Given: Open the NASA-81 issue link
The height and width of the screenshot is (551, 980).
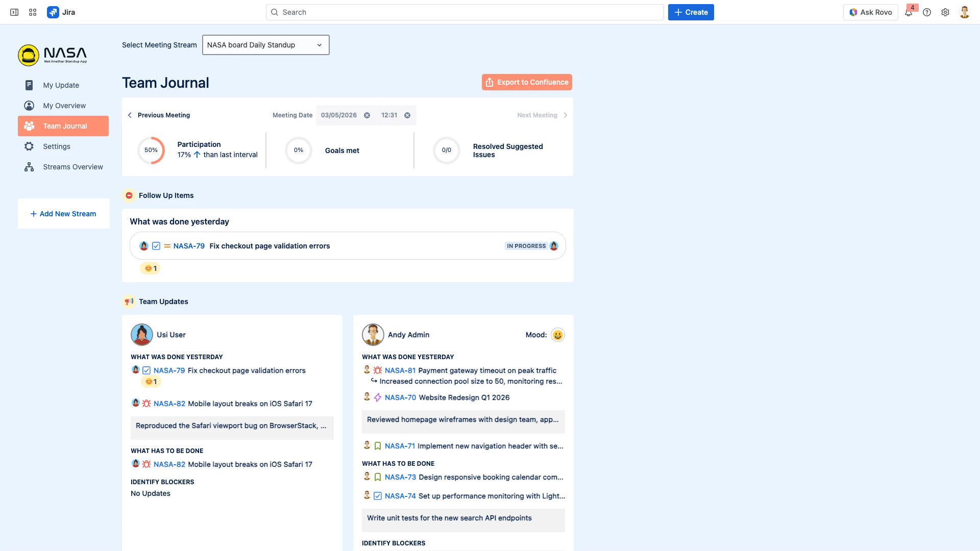Looking at the screenshot, I should click(400, 370).
